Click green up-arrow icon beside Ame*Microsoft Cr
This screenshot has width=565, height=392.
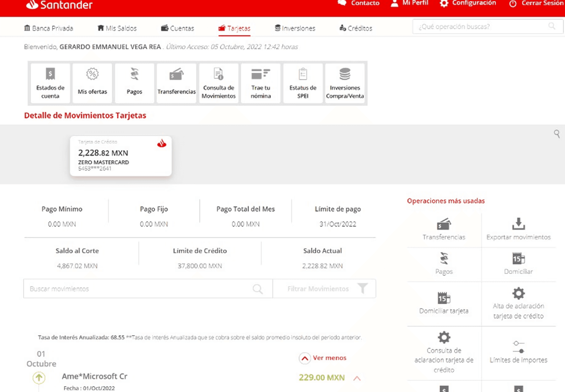coord(39,378)
